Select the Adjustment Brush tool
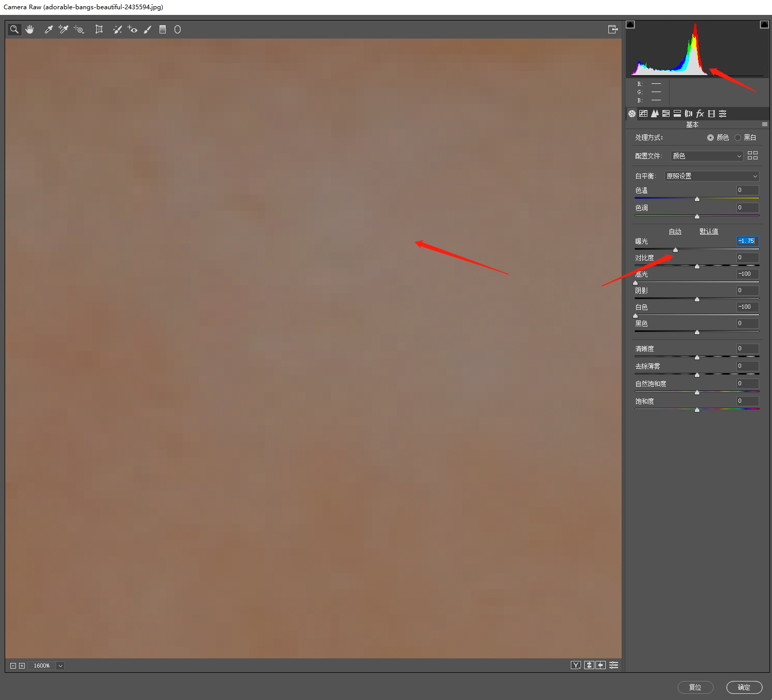Screen dimensions: 772x700 tap(148, 29)
